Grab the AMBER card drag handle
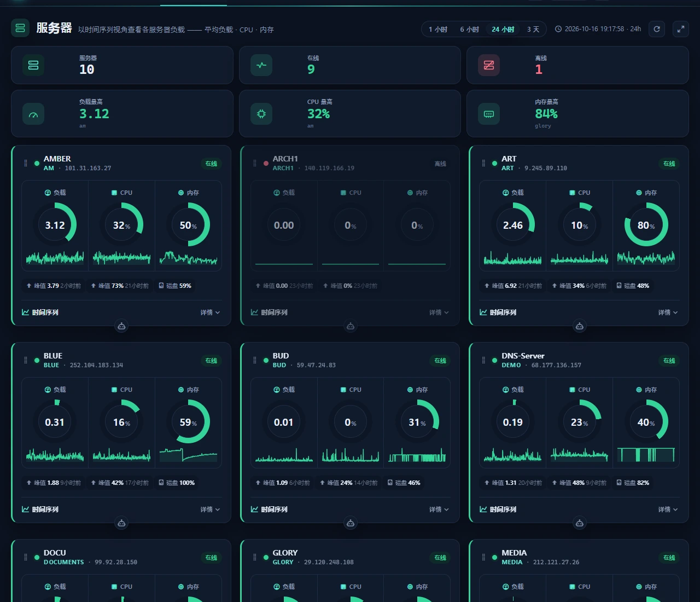700x602 pixels. click(x=26, y=163)
